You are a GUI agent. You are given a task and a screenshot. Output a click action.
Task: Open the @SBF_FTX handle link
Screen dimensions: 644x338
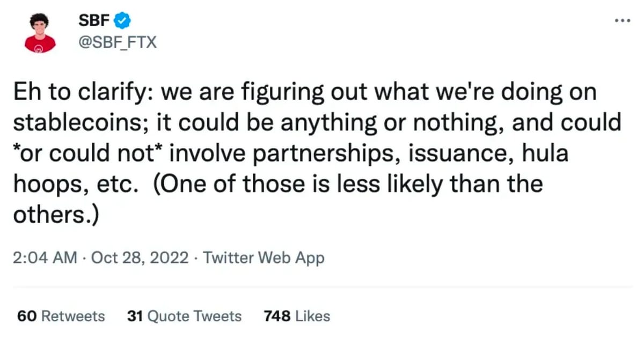coord(118,42)
